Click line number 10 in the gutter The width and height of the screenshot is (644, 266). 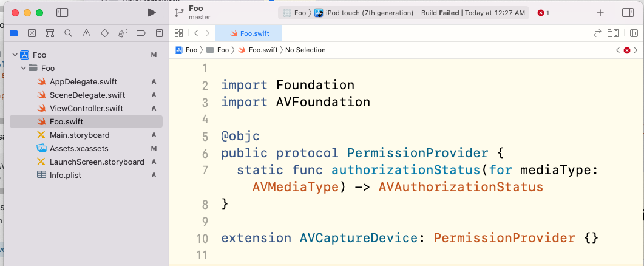pos(202,239)
